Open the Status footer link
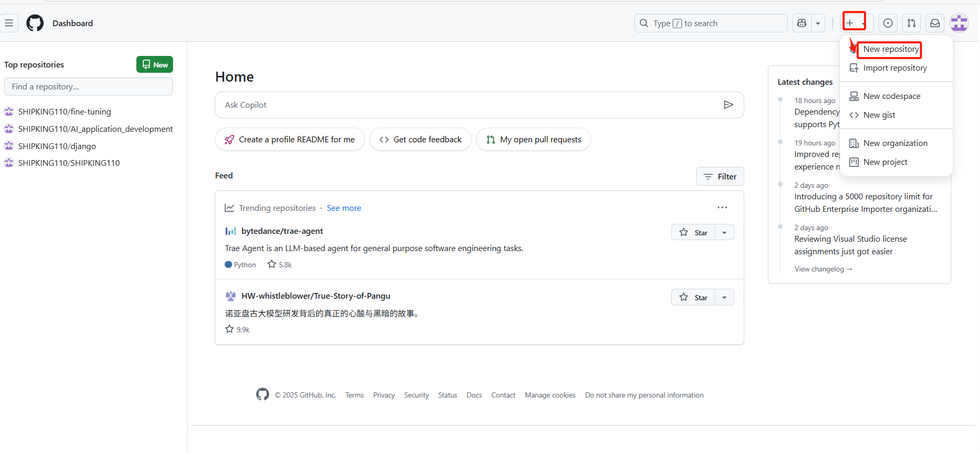980x453 pixels. pos(447,395)
